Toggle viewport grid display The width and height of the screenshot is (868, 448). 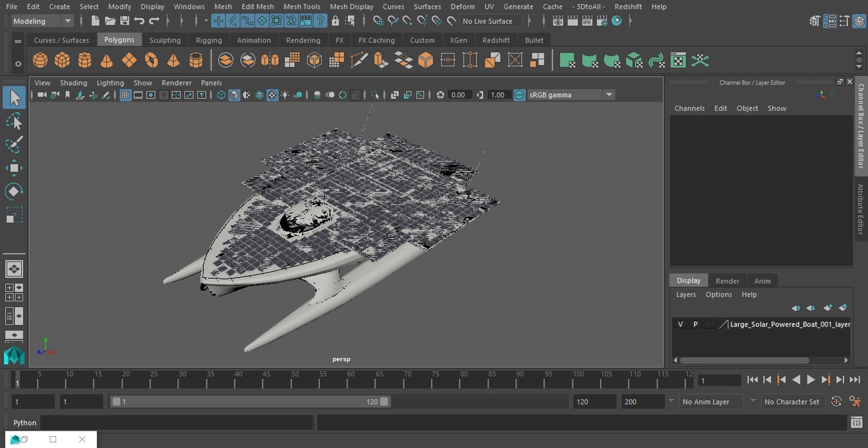[x=125, y=95]
